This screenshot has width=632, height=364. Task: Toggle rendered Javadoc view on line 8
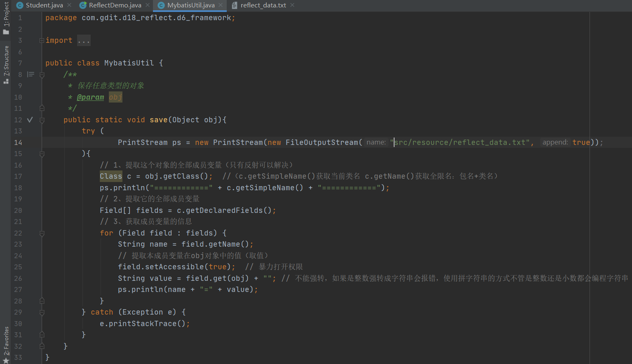point(30,74)
